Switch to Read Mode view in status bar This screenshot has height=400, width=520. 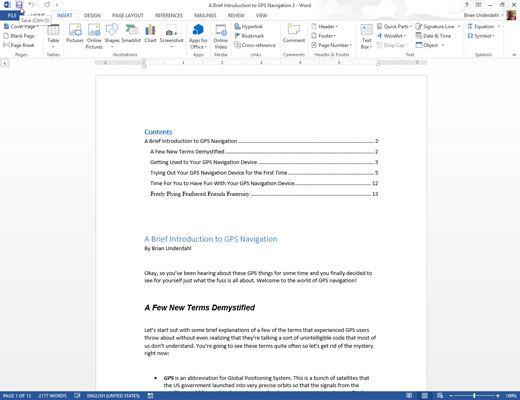tap(409, 396)
